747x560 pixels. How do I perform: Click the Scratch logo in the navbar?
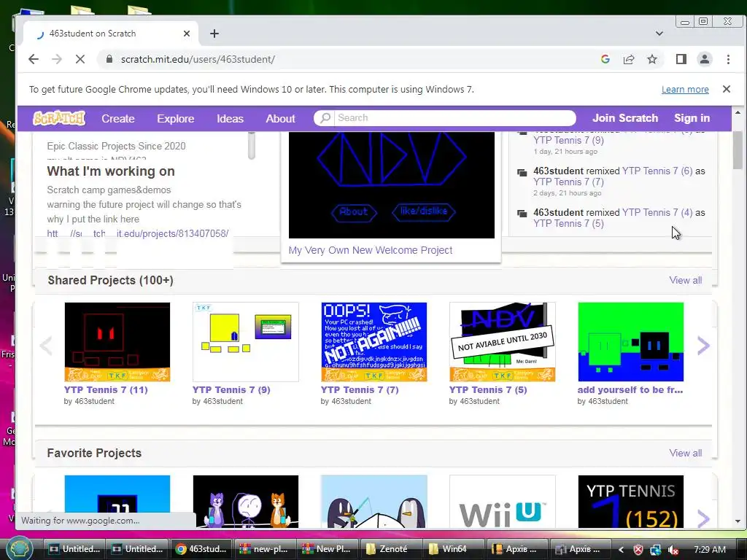59,118
